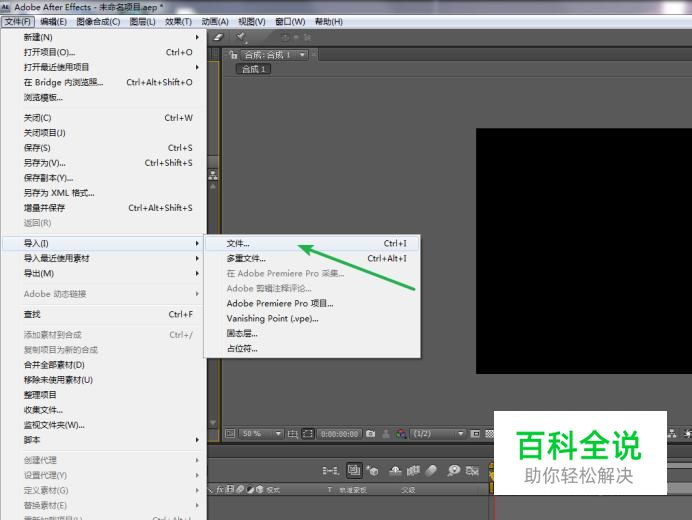Viewport: 692px width, 520px height.
Task: Choose 多重文件... import option
Action: (x=312, y=258)
